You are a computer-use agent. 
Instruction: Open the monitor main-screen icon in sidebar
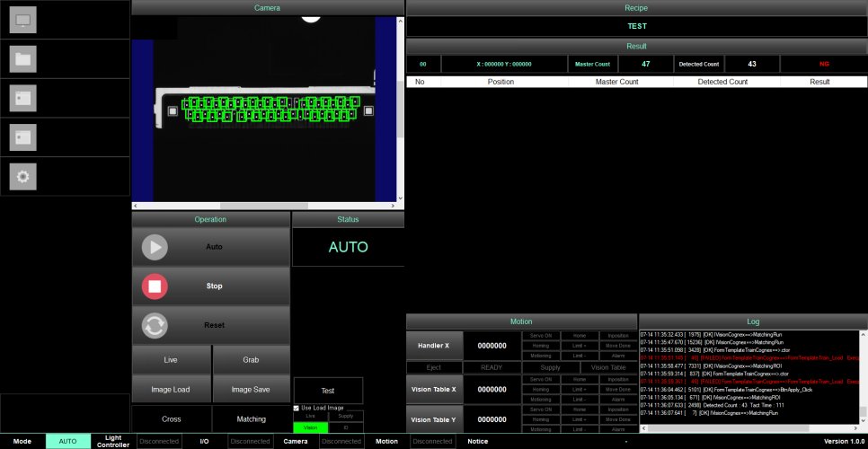point(23,20)
